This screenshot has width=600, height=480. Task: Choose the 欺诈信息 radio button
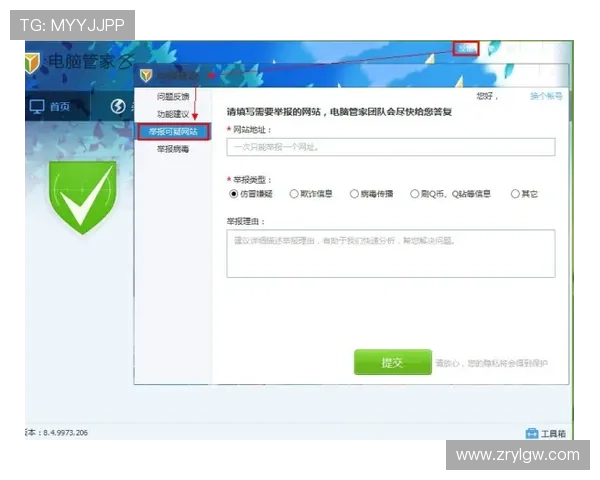point(294,194)
